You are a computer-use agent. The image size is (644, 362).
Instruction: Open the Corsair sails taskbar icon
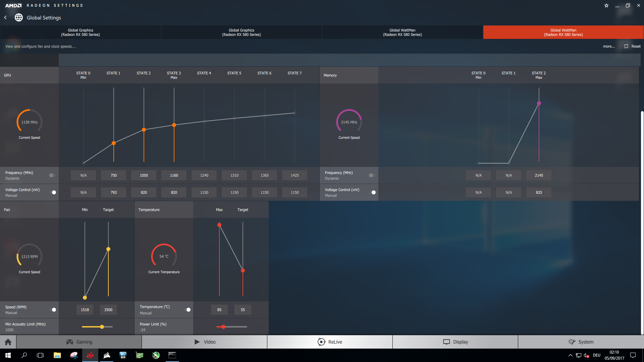(x=107, y=355)
